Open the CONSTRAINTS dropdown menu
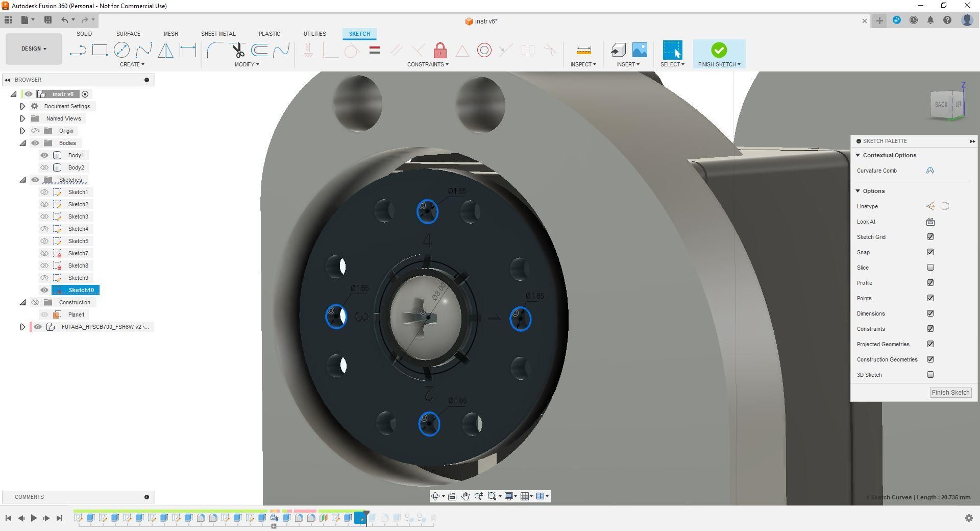Viewport: 980px width, 531px height. point(428,64)
